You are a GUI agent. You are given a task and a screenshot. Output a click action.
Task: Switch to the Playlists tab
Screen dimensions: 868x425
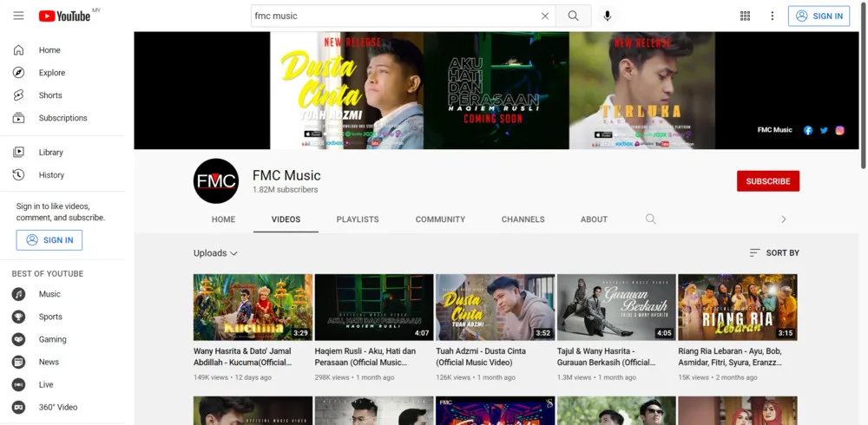click(358, 219)
